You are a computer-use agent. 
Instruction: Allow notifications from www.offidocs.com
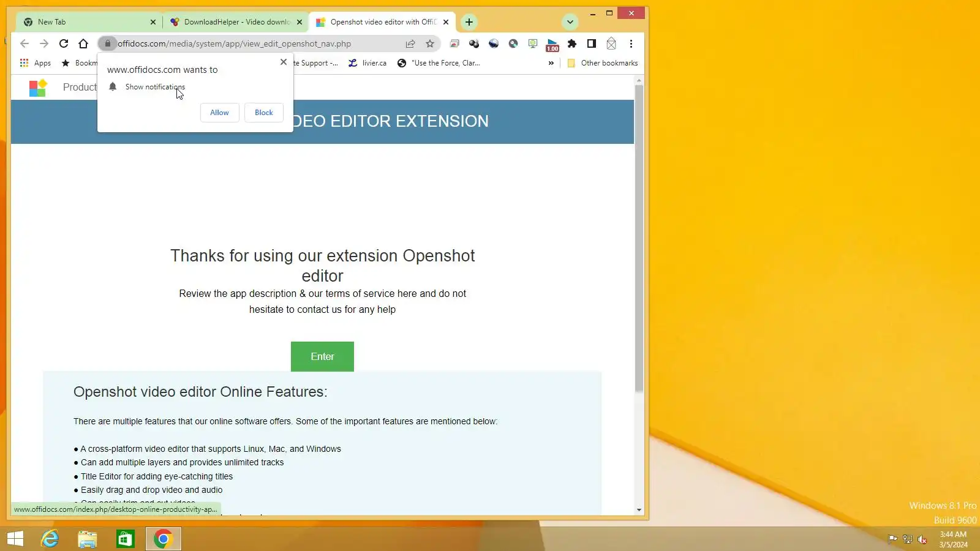219,113
